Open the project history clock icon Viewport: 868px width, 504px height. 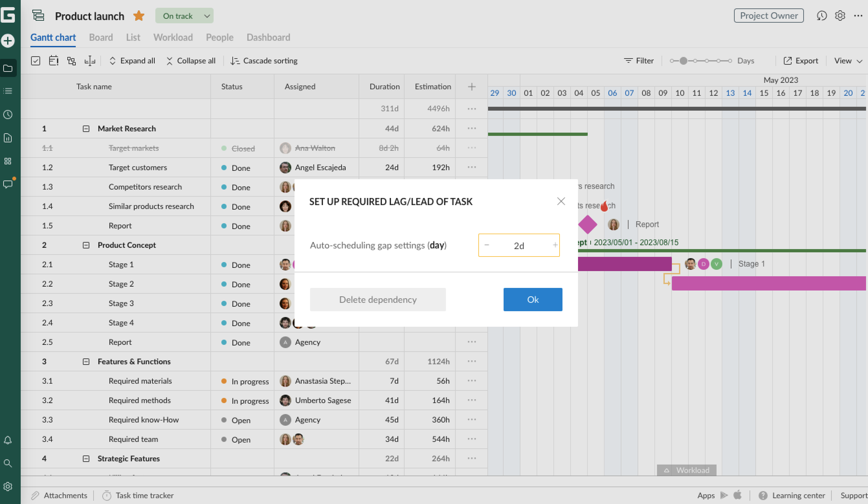pyautogui.click(x=822, y=16)
